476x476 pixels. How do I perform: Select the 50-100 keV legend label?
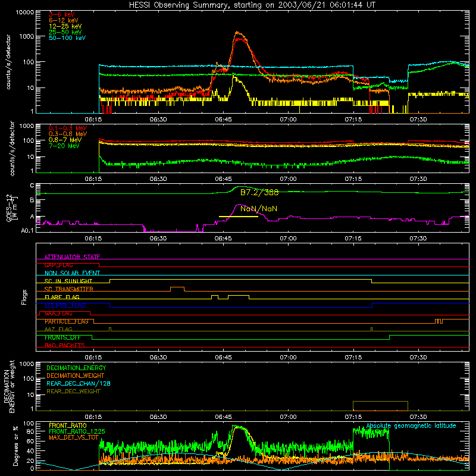pyautogui.click(x=67, y=38)
